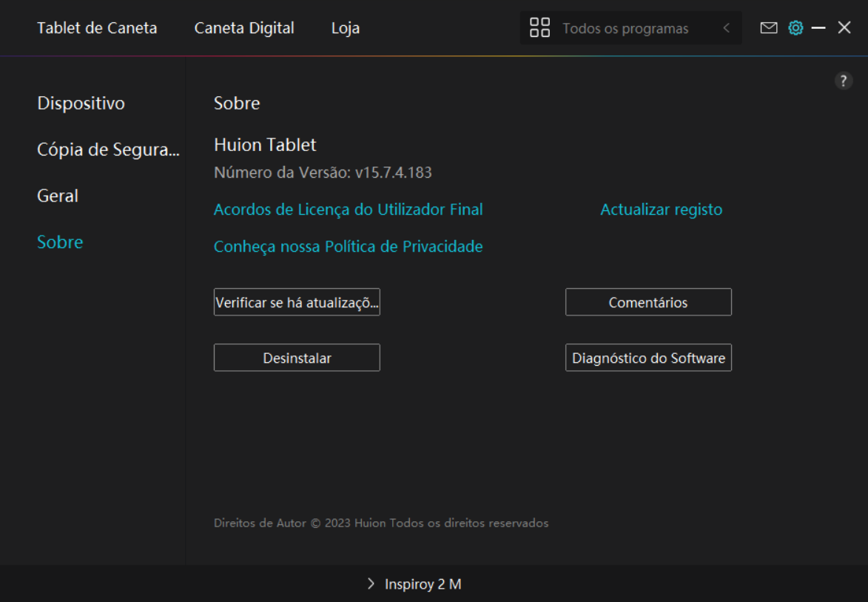The image size is (868, 602).
Task: Open the end-user license agreement link
Action: coord(348,210)
